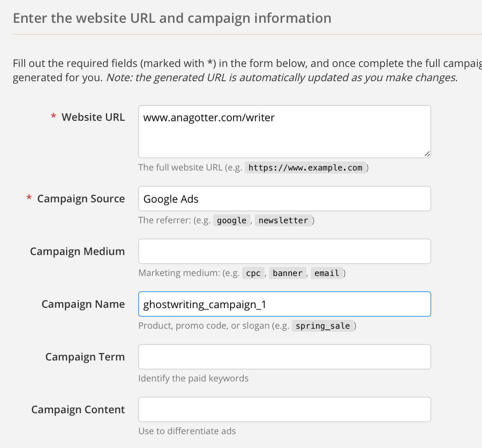The image size is (482, 448).
Task: Click the resize grip of the Website URL textarea
Action: 427,154
